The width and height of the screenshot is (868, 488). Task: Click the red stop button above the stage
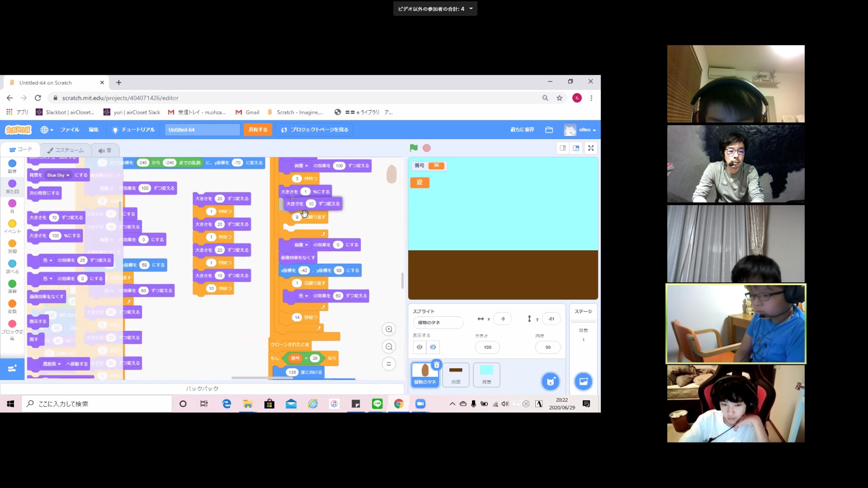(x=427, y=148)
